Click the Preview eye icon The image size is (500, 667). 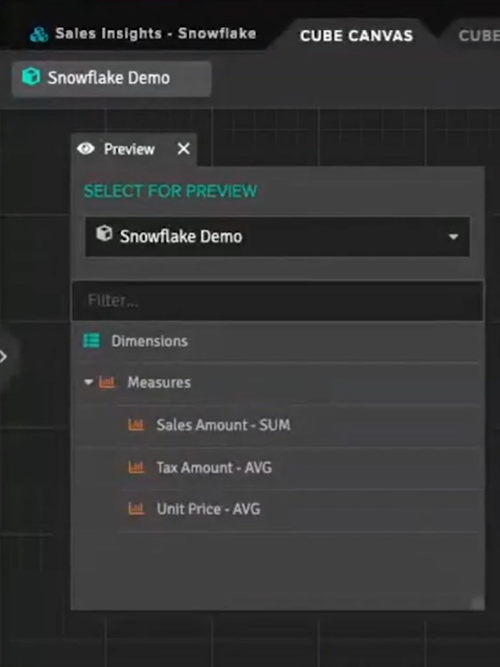click(x=86, y=149)
